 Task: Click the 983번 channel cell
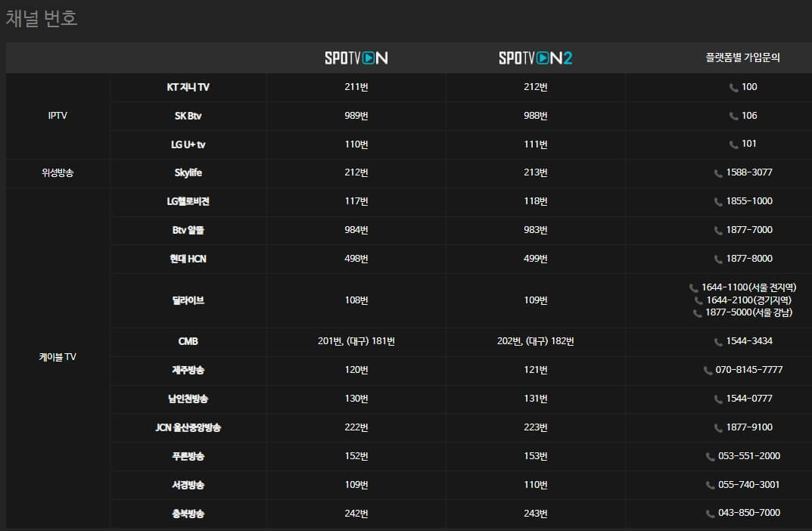point(536,230)
